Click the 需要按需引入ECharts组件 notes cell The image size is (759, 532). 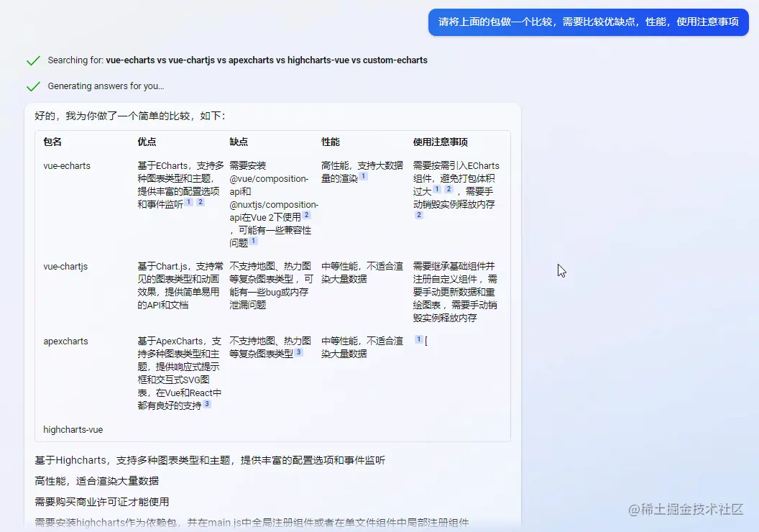(x=456, y=190)
